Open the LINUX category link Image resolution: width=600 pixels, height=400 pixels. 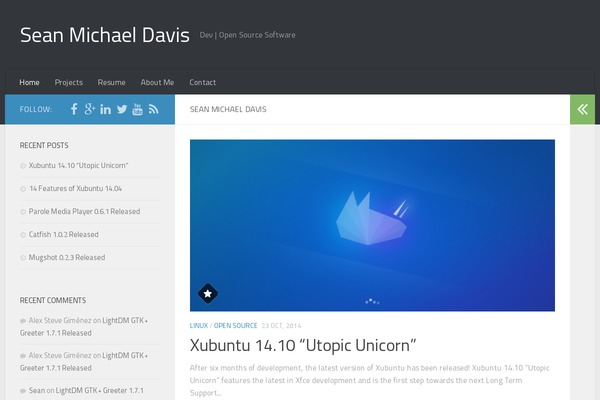pos(199,326)
